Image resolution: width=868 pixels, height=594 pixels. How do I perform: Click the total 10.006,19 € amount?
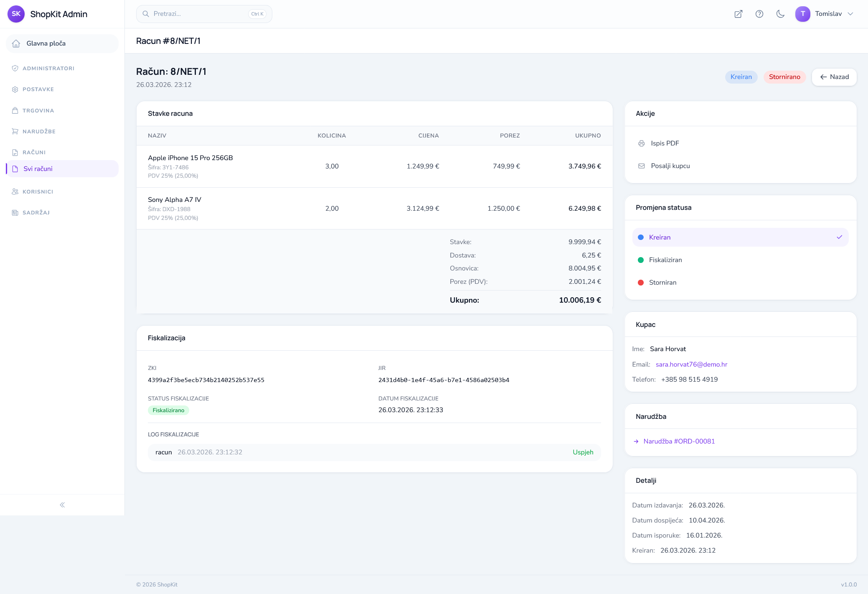click(x=580, y=300)
